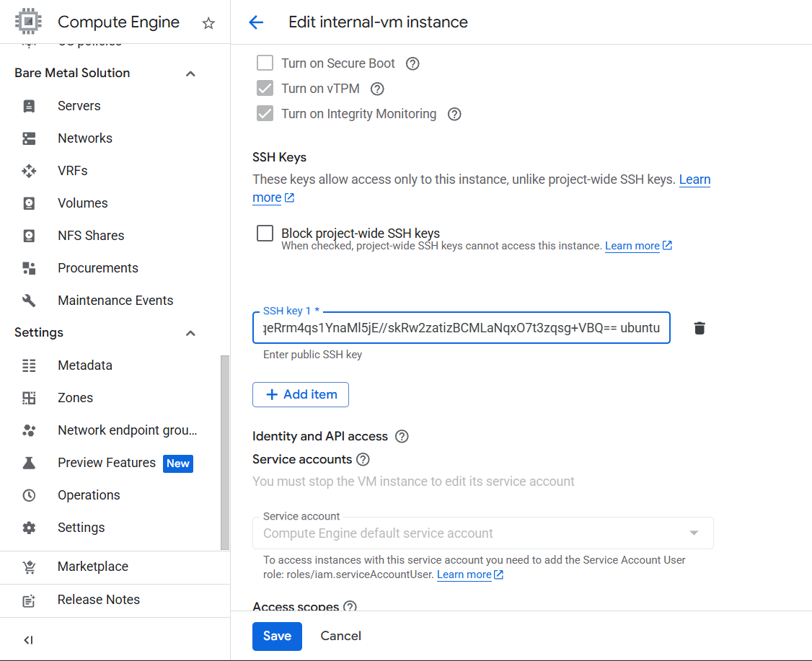Open Metadata in the sidebar
The height and width of the screenshot is (661, 812).
[x=85, y=365]
